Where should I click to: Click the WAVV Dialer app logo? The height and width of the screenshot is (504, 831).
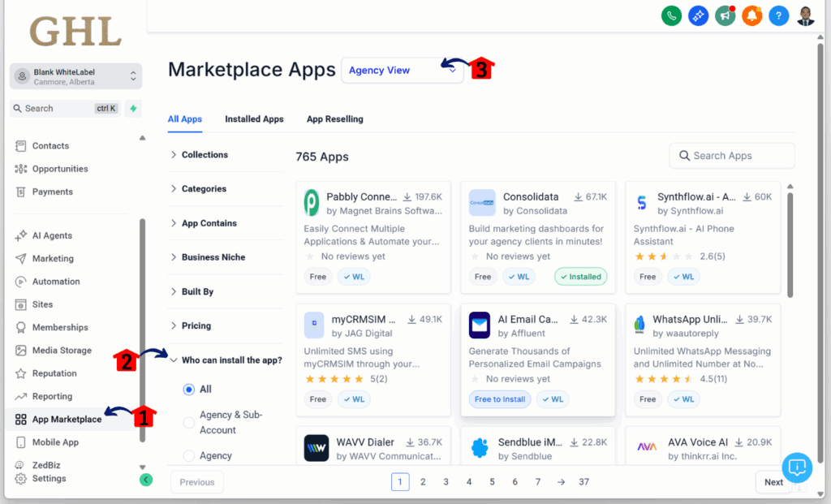coord(316,448)
